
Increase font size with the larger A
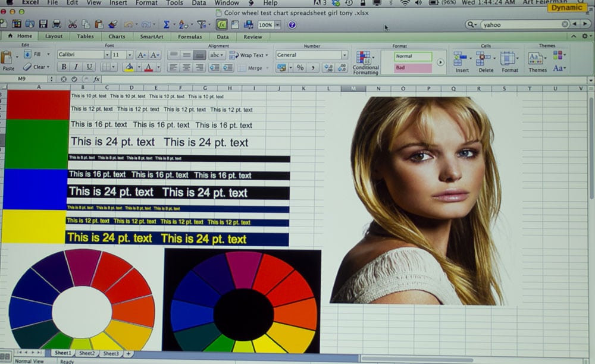click(x=141, y=55)
